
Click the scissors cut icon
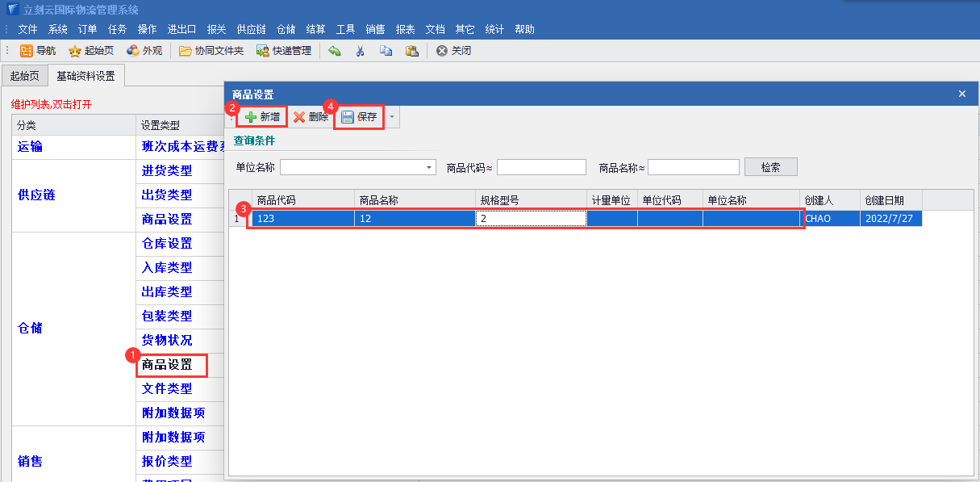pyautogui.click(x=361, y=51)
